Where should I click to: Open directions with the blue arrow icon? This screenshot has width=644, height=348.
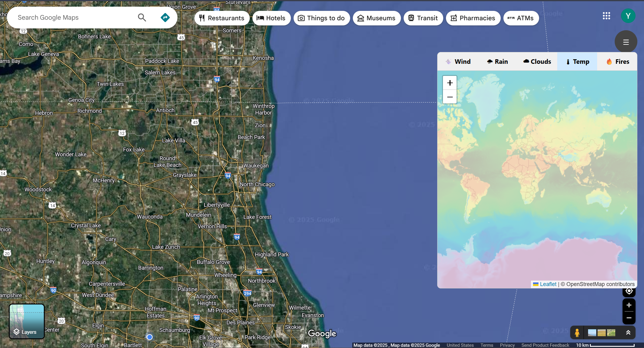(165, 18)
